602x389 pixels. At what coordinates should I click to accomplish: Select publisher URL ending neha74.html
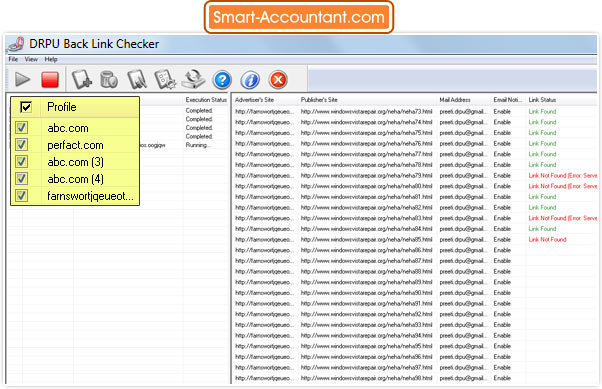coord(366,122)
